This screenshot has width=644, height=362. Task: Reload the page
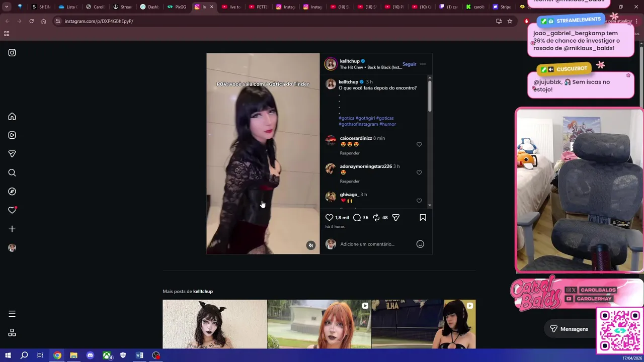click(x=31, y=21)
